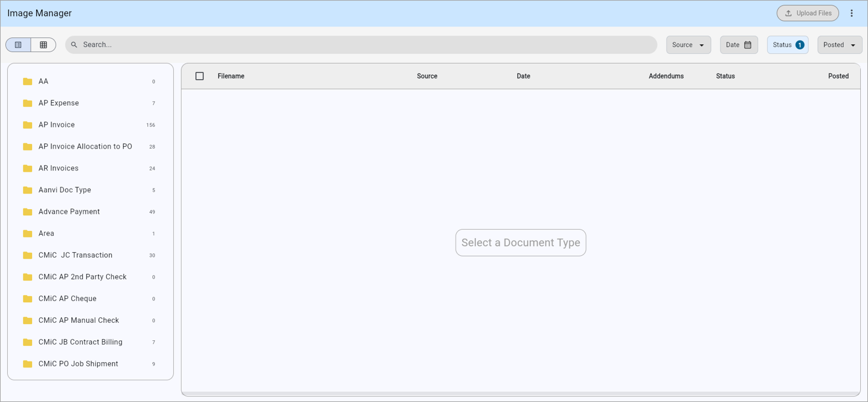This screenshot has width=868, height=402.
Task: Click the Status filter count badge
Action: point(800,45)
